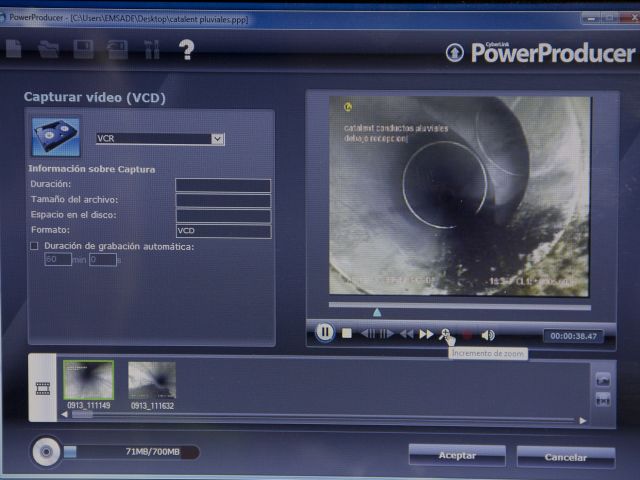Click the lower icon right of clip tray
The width and height of the screenshot is (640, 480).
tap(603, 400)
